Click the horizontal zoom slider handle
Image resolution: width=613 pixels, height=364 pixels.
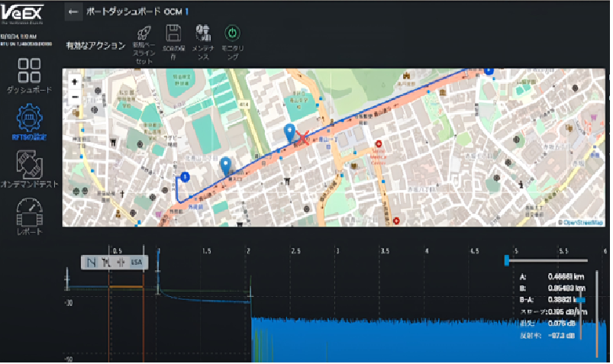[507, 260]
